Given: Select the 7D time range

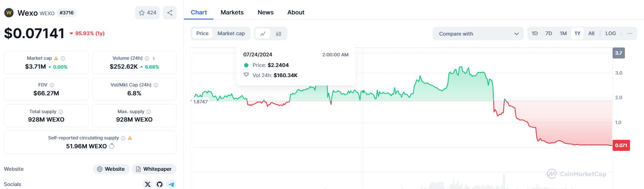Looking at the screenshot, I should click(x=548, y=33).
